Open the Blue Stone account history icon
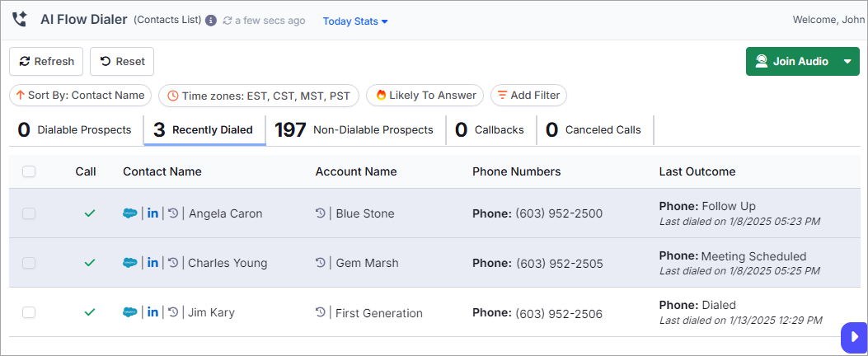Image resolution: width=868 pixels, height=356 pixels. point(321,213)
